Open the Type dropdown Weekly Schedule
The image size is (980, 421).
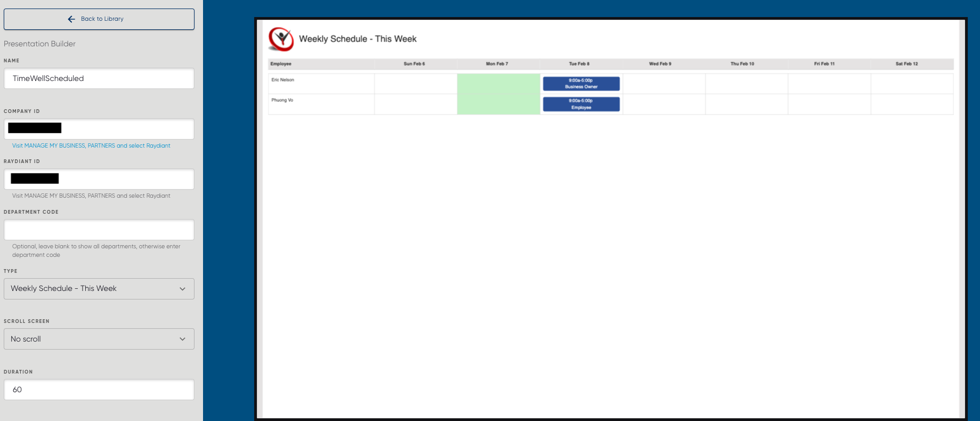pos(99,289)
